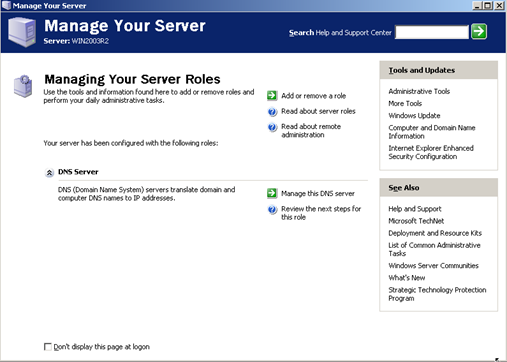Click the title bar Manage Your Server icon

point(6,5)
